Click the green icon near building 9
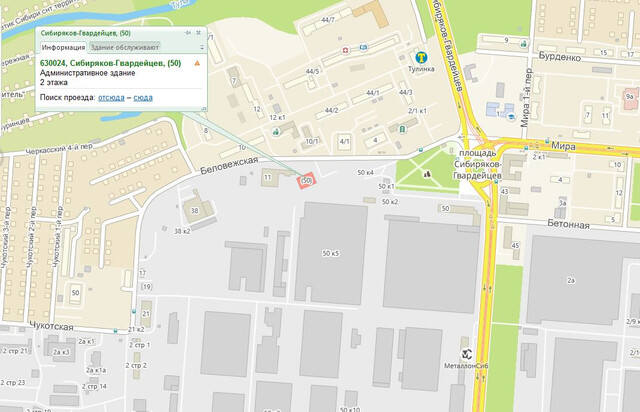Image resolution: width=640 pixels, height=412 pixels. (523, 43)
